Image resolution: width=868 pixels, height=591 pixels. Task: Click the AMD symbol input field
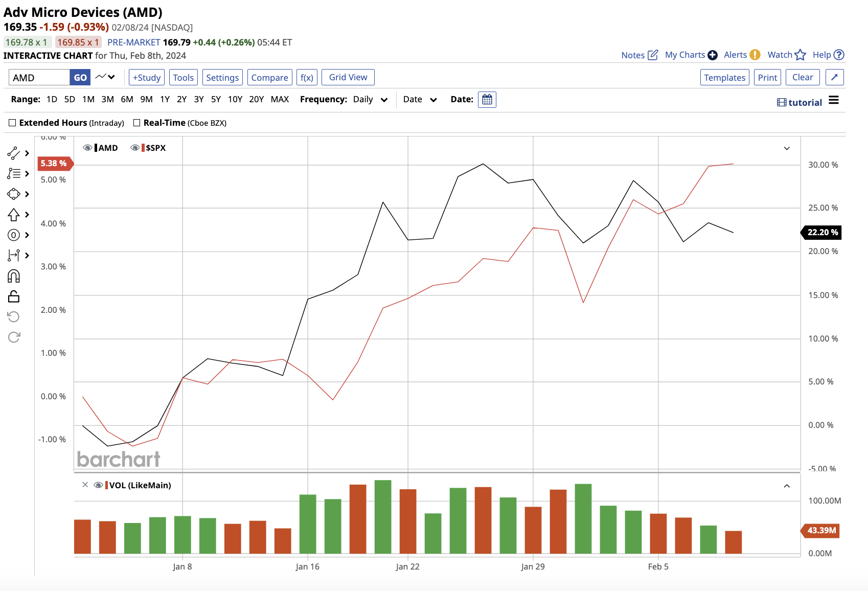click(x=39, y=77)
